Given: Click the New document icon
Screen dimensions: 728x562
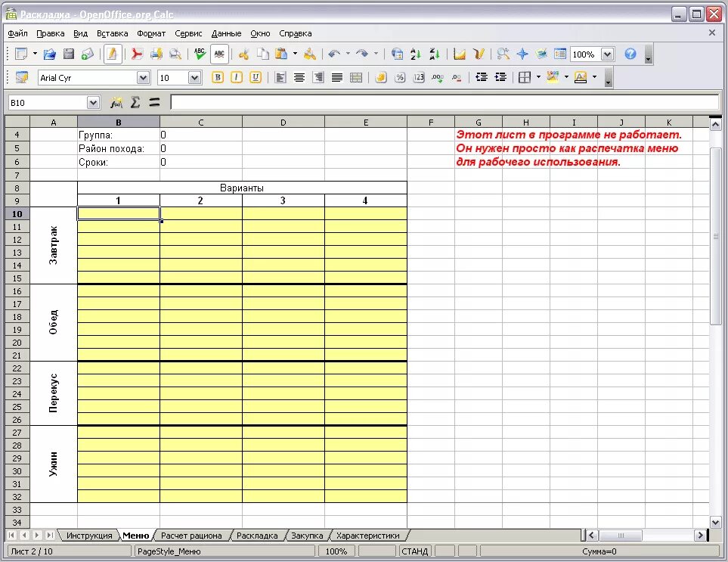Looking at the screenshot, I should [21, 54].
